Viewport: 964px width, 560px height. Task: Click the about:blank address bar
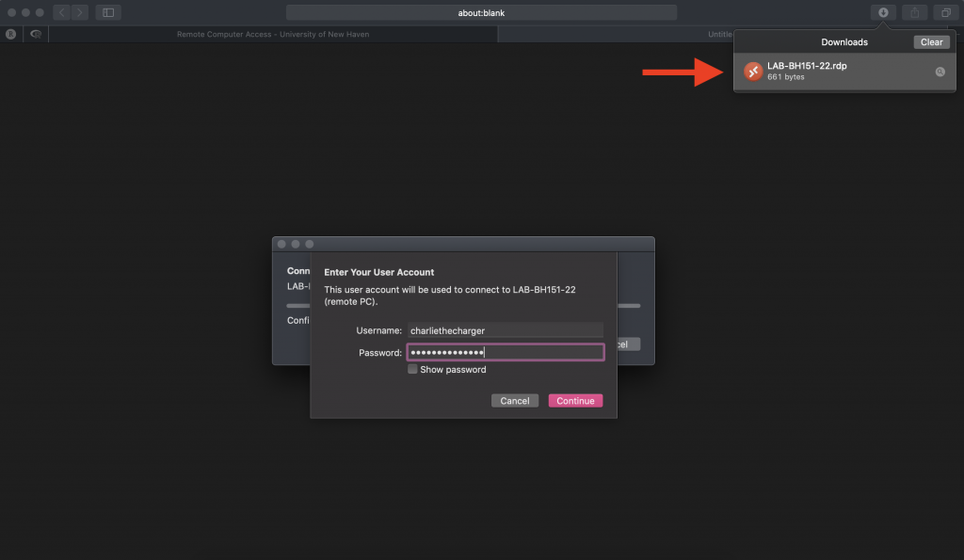481,12
